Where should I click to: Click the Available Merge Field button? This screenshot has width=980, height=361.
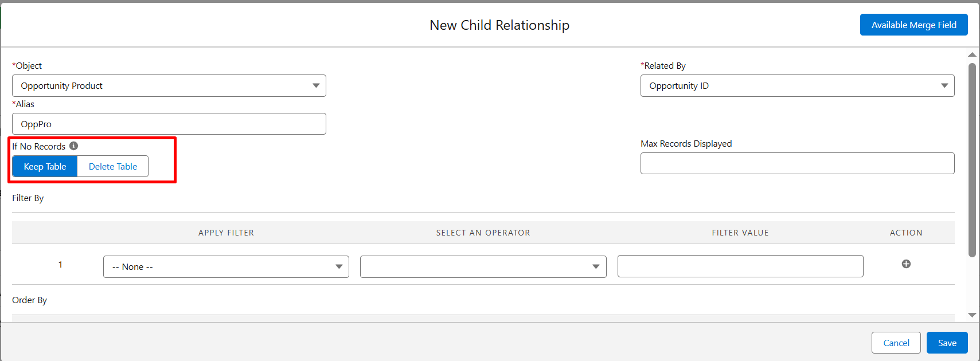tap(913, 25)
